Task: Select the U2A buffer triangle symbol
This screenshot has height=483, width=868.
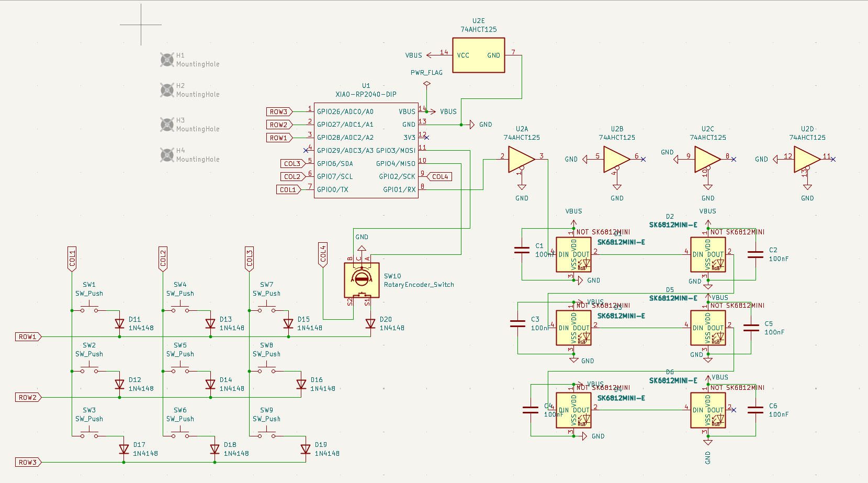Action: [x=522, y=159]
